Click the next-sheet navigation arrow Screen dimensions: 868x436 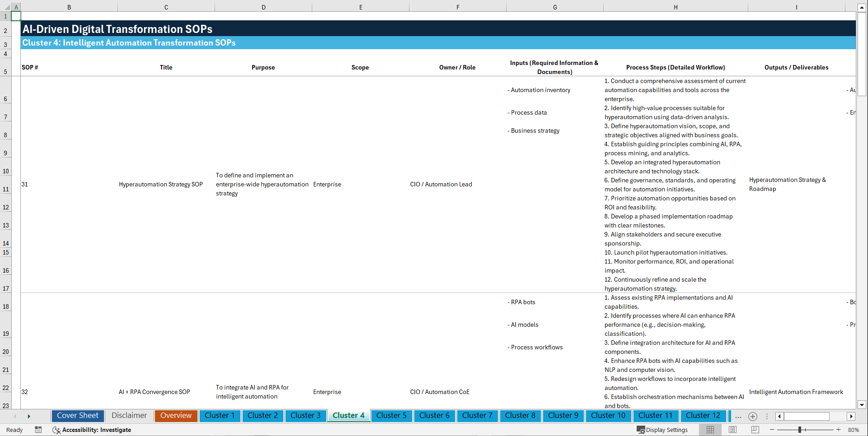coord(29,416)
